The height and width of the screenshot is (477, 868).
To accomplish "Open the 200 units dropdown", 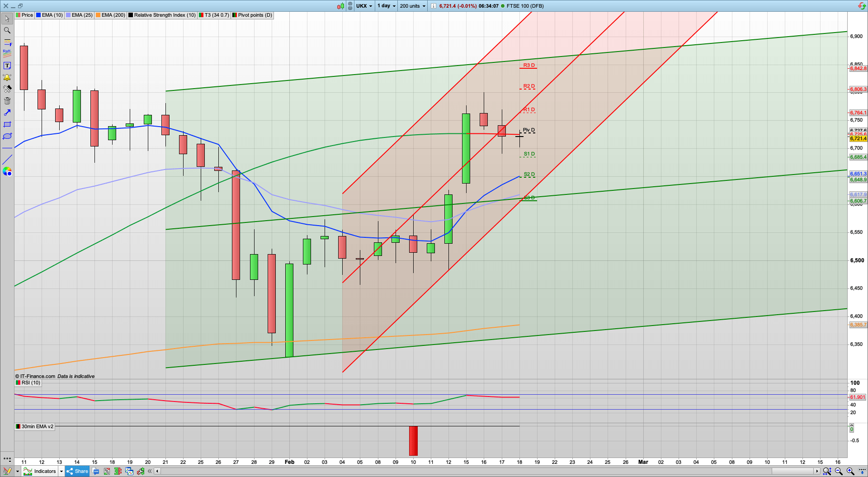I will pos(412,6).
